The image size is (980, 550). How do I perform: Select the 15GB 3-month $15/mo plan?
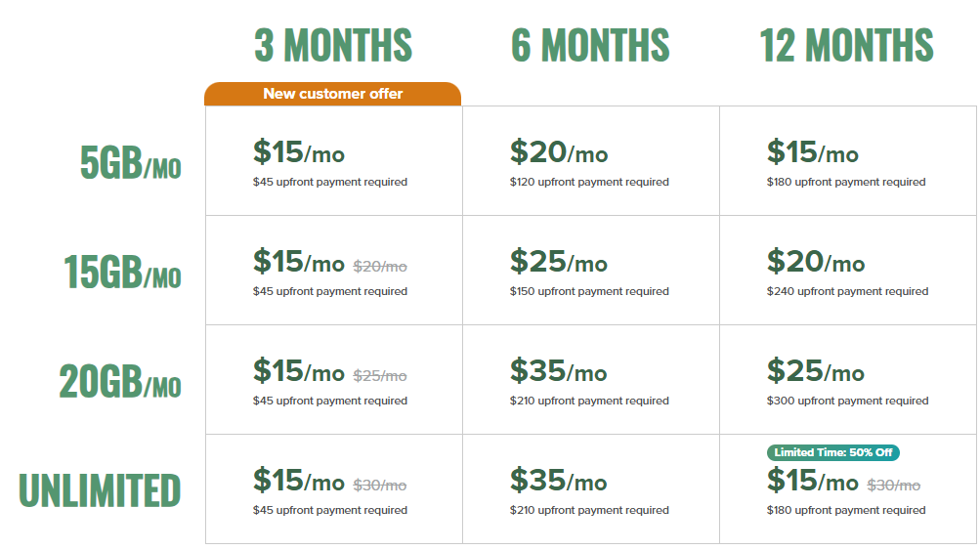pyautogui.click(x=334, y=270)
